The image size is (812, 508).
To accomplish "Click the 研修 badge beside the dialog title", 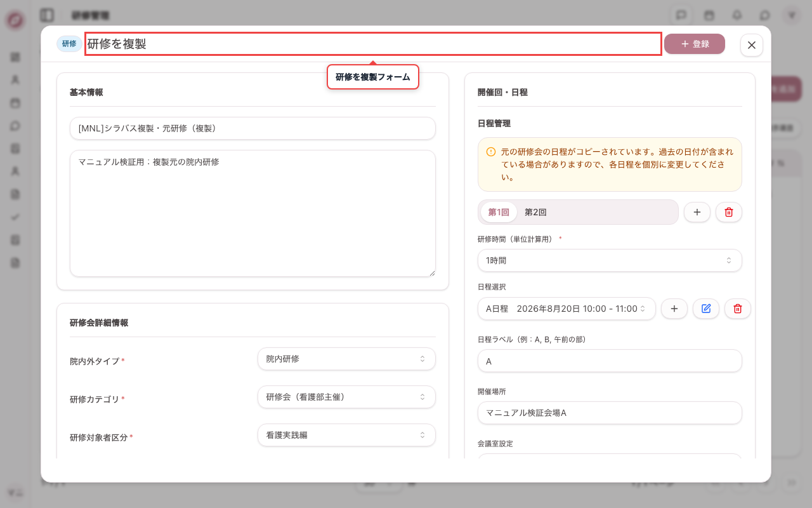I will click(69, 44).
